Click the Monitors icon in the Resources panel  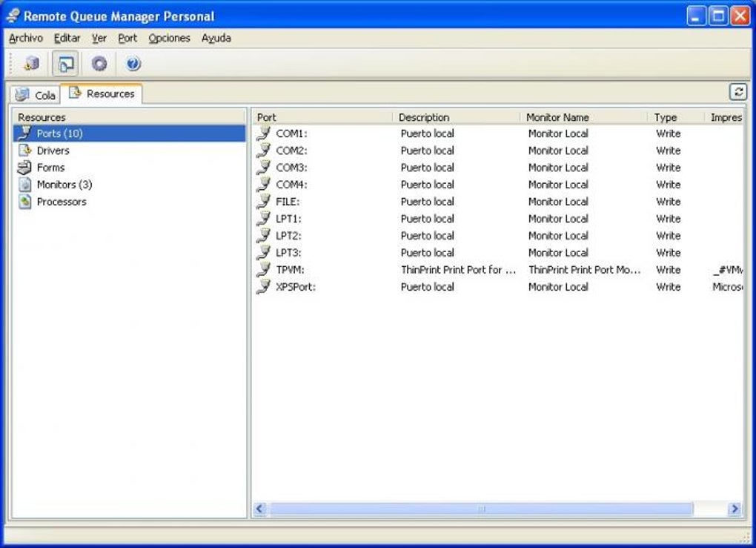[x=24, y=184]
